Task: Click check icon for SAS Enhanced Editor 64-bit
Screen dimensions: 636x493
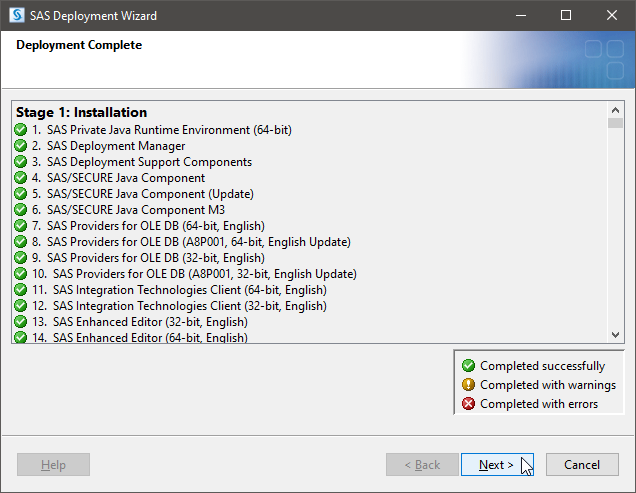Action: click(20, 337)
